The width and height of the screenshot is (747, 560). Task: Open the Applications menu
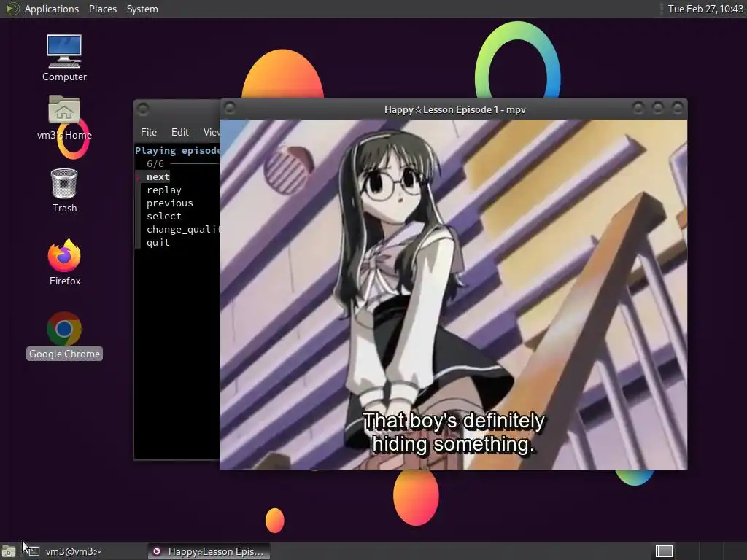tap(52, 9)
